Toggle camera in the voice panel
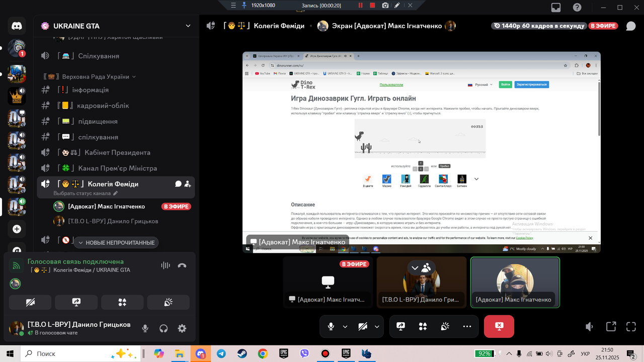The width and height of the screenshot is (644, 362). (30, 302)
